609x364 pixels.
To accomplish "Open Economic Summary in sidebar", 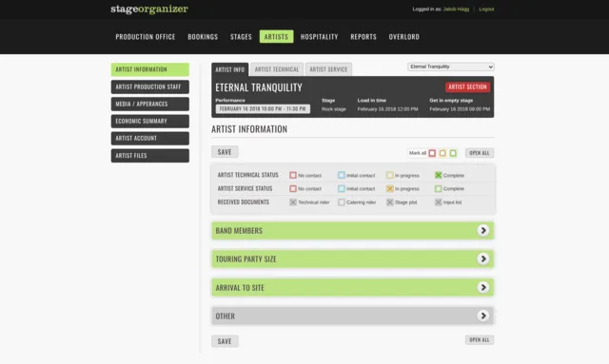I will coord(150,121).
